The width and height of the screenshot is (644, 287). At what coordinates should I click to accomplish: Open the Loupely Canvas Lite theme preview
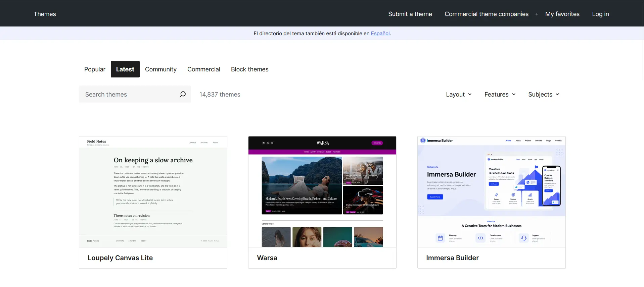153,192
